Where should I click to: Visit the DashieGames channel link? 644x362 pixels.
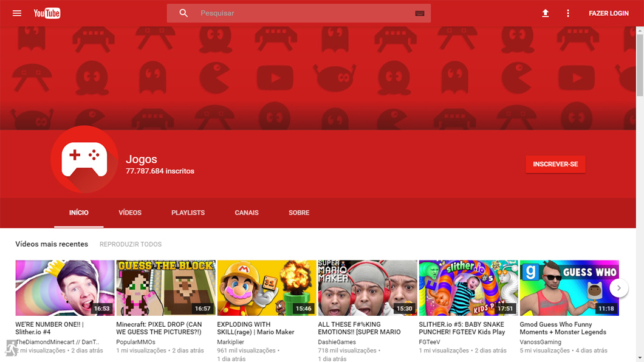[337, 342]
